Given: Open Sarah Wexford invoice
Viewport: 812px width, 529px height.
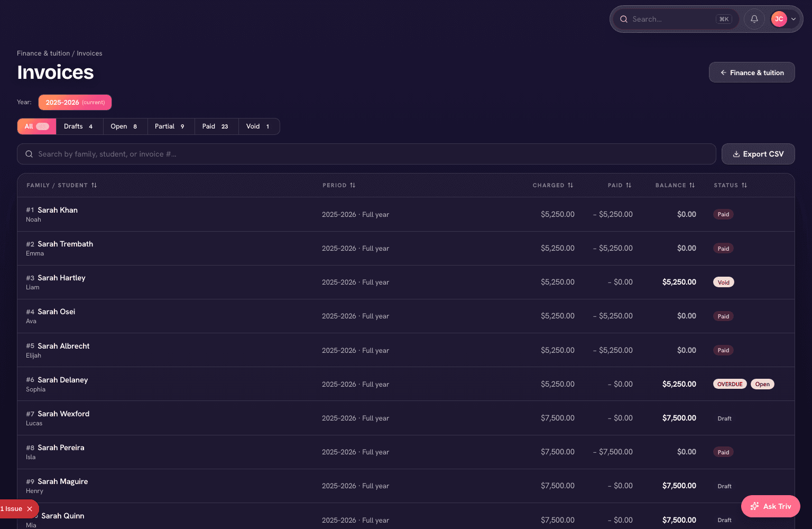Looking at the screenshot, I should 406,418.
